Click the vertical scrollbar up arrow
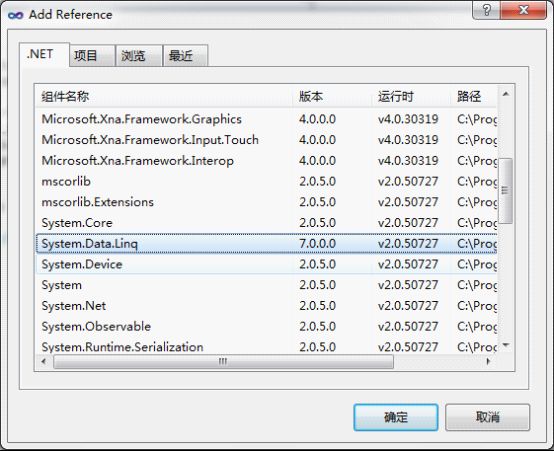The image size is (554, 451). pos(506,94)
